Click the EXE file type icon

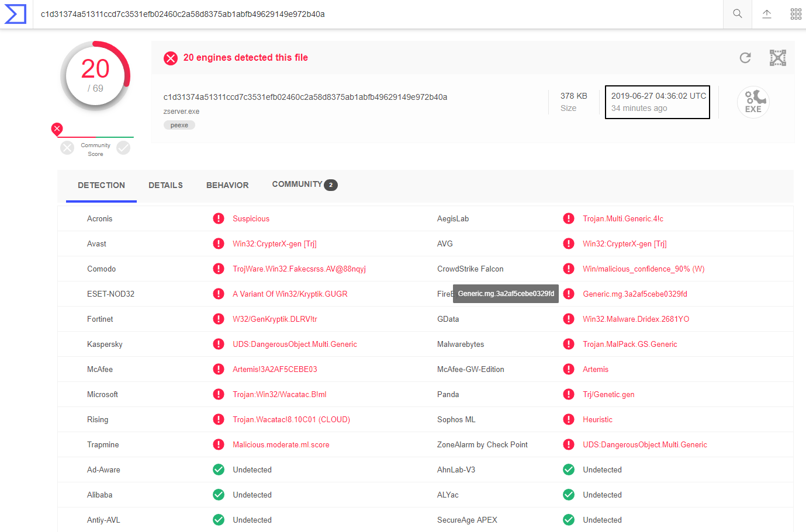(x=753, y=102)
